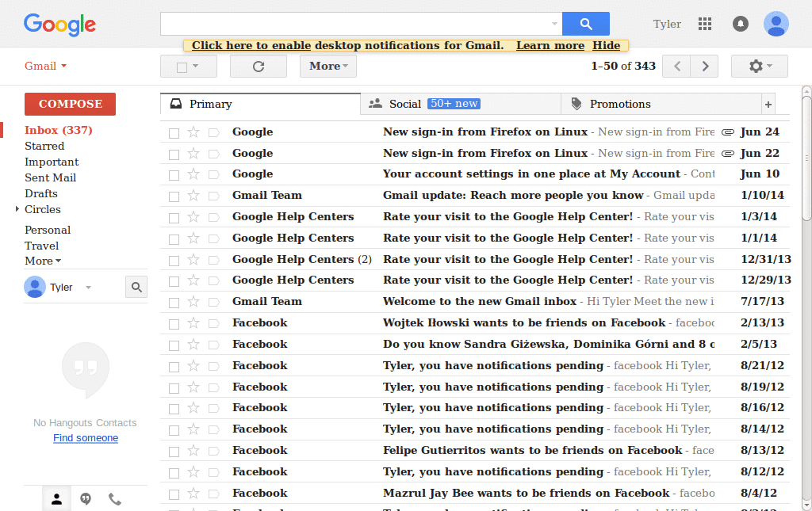Open Your account settings in one place email
Image resolution: width=812 pixels, height=511 pixels.
click(474, 174)
